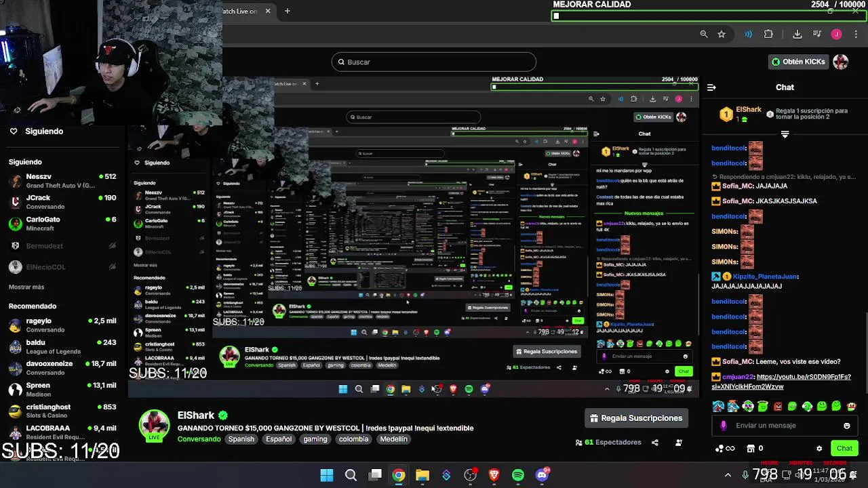The width and height of the screenshot is (868, 488).
Task: Open Windows Search on the bottom taskbar
Action: 351,475
